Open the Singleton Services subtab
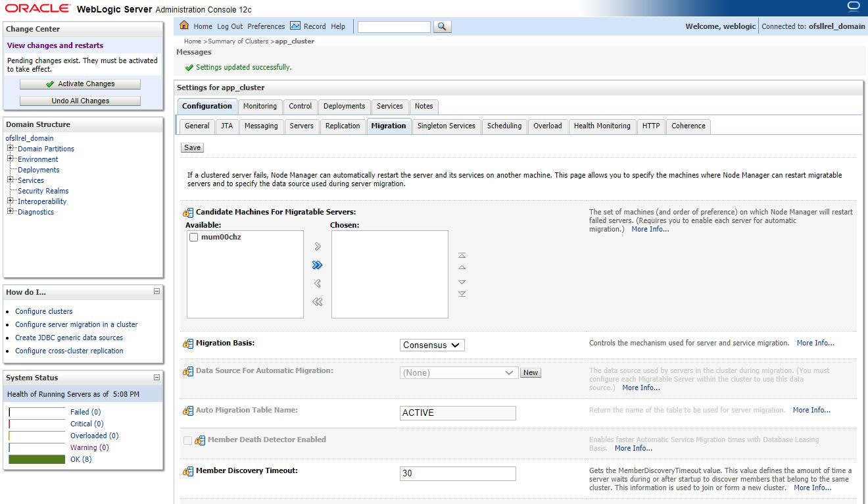This screenshot has height=504, width=868. click(x=446, y=126)
